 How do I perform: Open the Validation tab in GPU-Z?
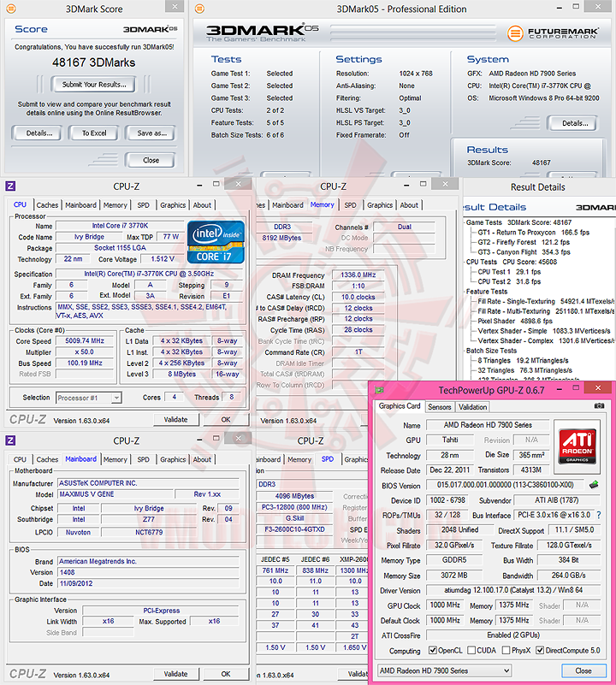pyautogui.click(x=472, y=407)
